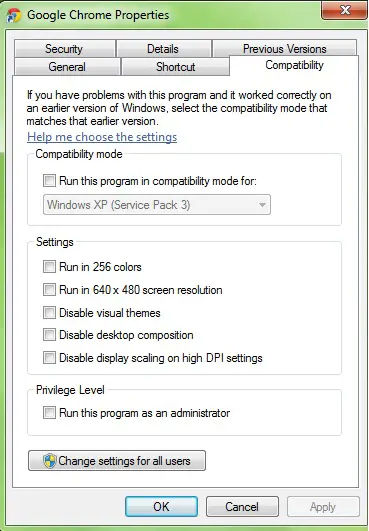Click the shield icon on Change settings button
369x531 pixels.
click(x=49, y=461)
